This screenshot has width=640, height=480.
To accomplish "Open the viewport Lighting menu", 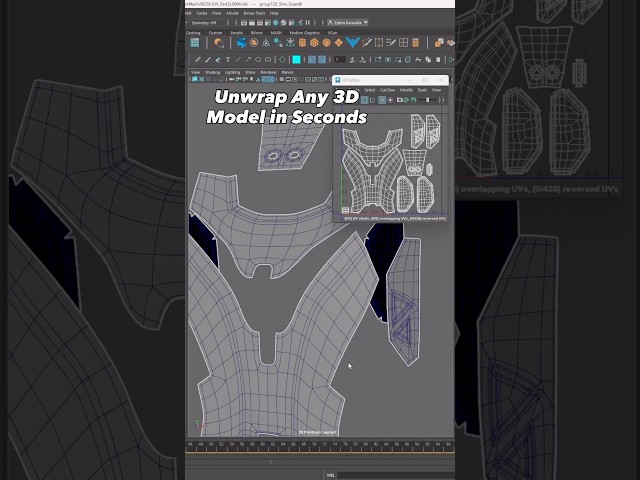I will 232,72.
